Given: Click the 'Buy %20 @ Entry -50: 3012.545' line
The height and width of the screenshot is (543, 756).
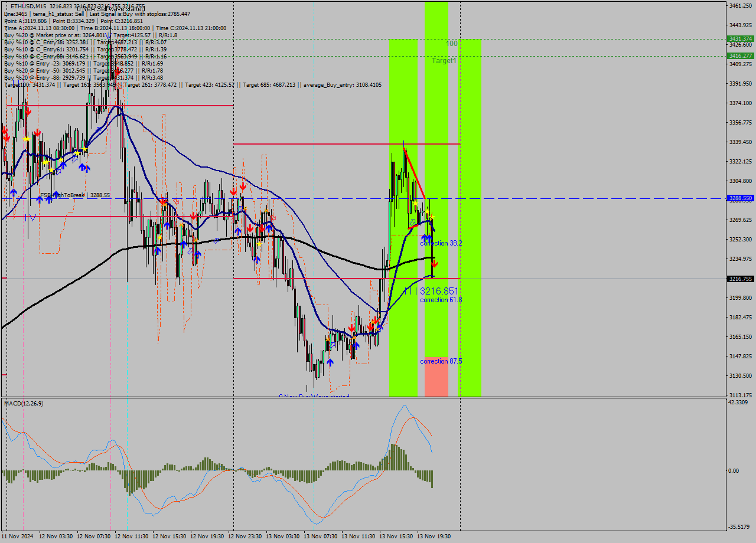Looking at the screenshot, I should (84, 70).
